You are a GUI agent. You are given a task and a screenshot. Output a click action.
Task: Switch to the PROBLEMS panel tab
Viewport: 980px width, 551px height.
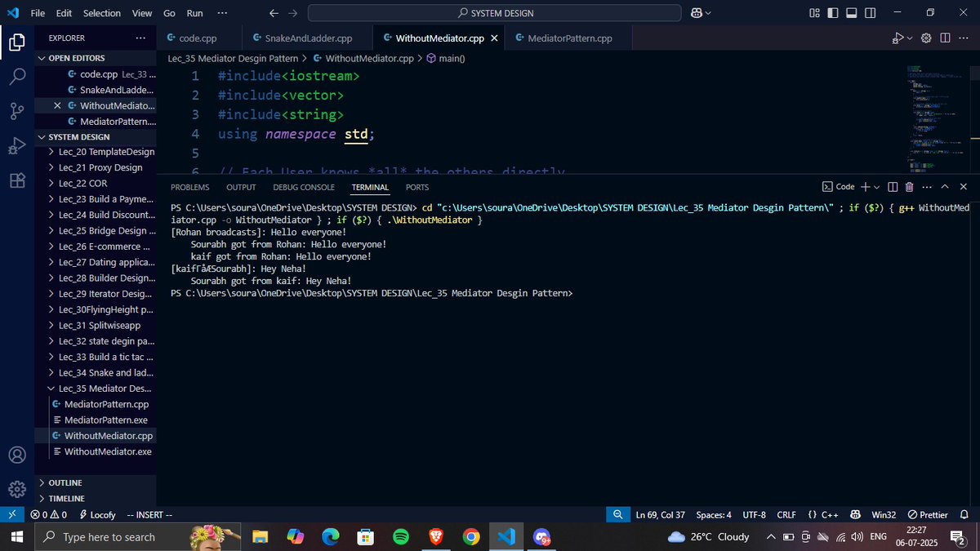coord(190,187)
